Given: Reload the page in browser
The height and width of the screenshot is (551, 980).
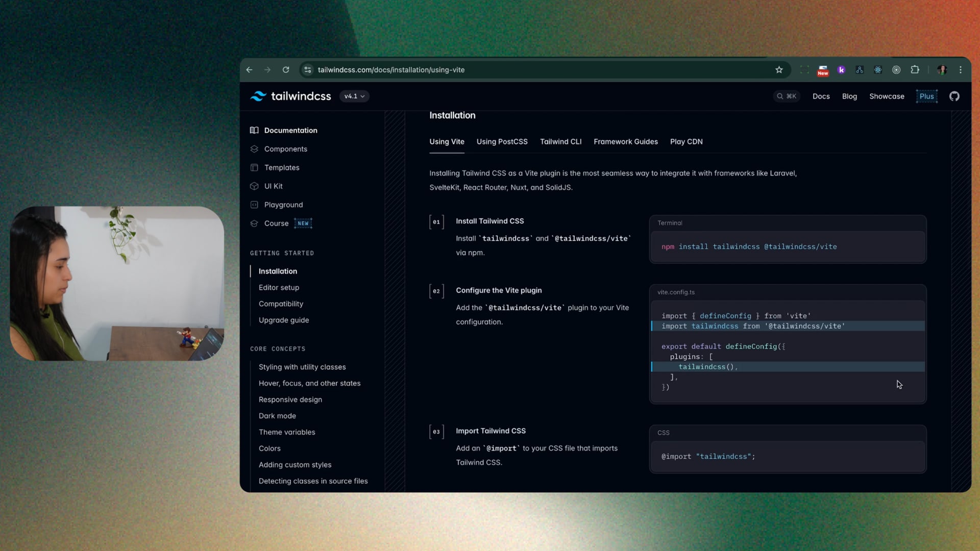Looking at the screenshot, I should click(x=286, y=70).
